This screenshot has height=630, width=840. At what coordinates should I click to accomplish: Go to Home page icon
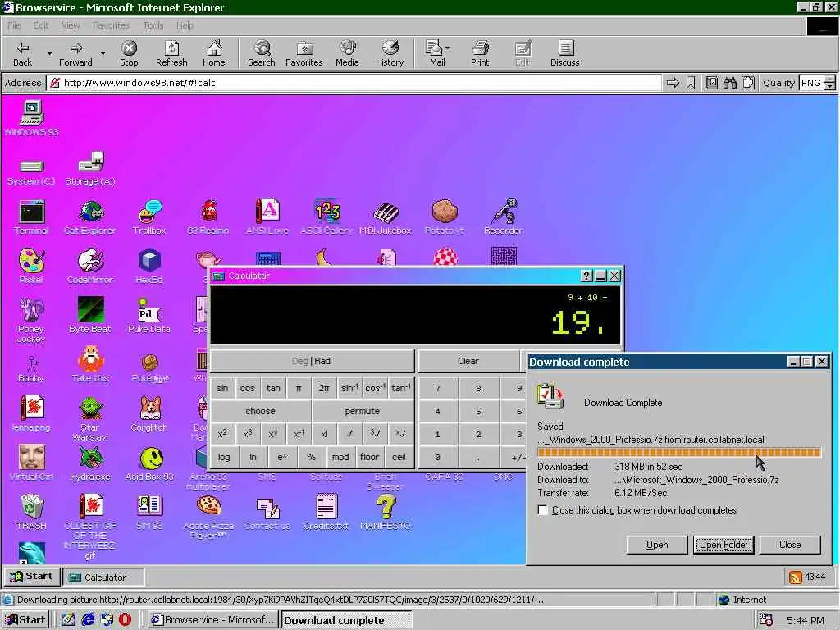point(214,53)
